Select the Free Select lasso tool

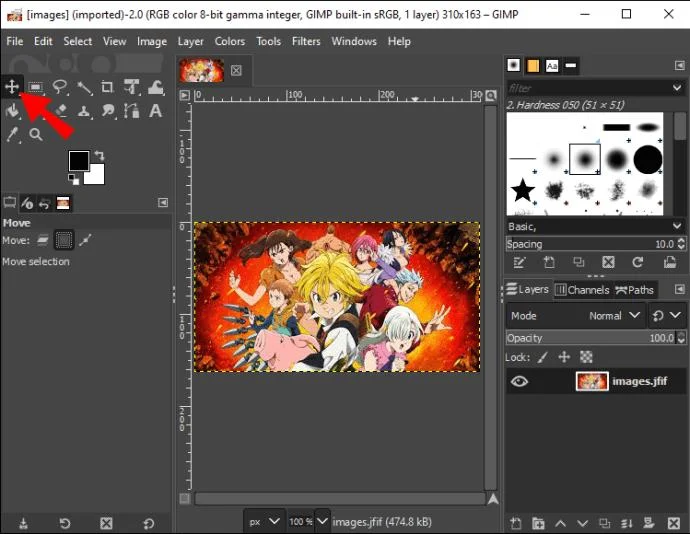[60, 87]
